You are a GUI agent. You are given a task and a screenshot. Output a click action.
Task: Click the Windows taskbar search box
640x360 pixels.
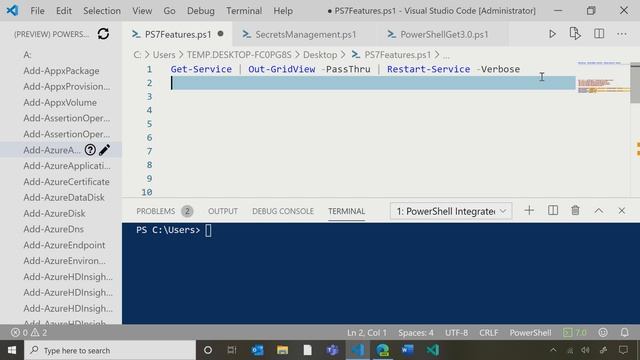[110, 350]
